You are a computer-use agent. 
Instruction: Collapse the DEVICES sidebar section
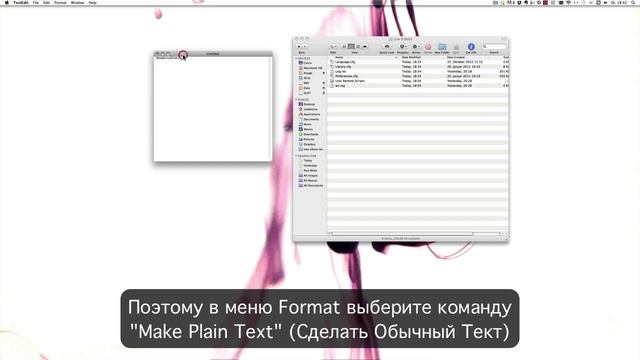296,58
